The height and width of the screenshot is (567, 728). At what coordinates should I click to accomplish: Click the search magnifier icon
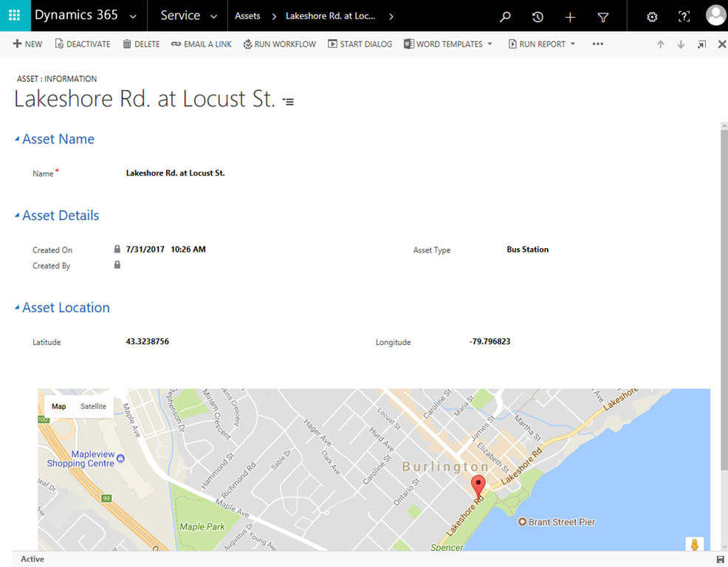pos(505,16)
